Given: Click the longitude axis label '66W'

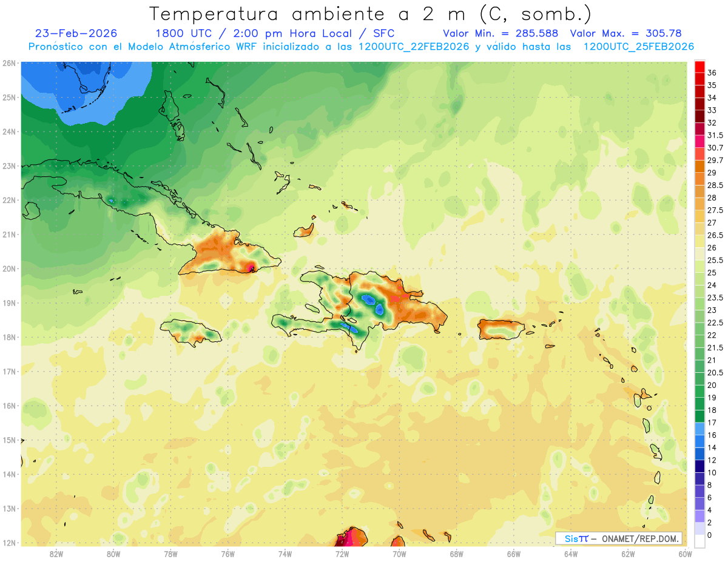Looking at the screenshot, I should [514, 554].
